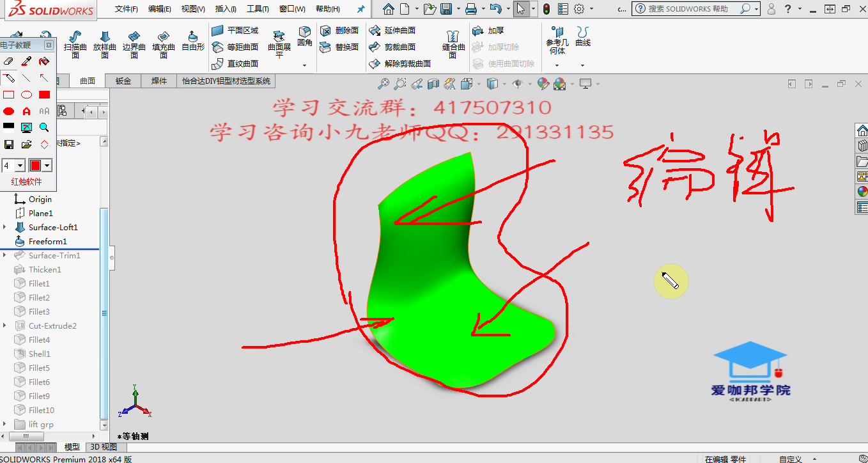This screenshot has width=868, height=463.
Task: Switch to the 钣金 tab
Action: [123, 81]
